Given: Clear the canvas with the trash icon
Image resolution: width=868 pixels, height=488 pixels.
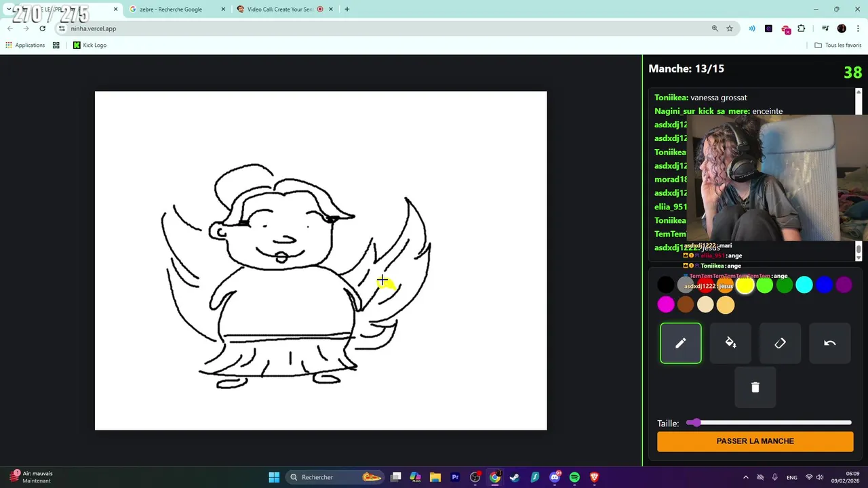Looking at the screenshot, I should 755,387.
